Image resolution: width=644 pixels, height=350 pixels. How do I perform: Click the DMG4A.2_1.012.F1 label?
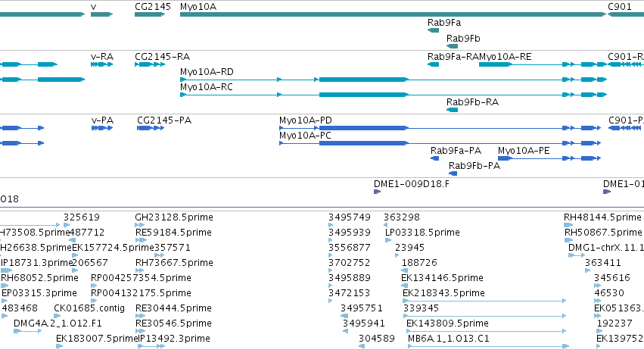pos(58,323)
